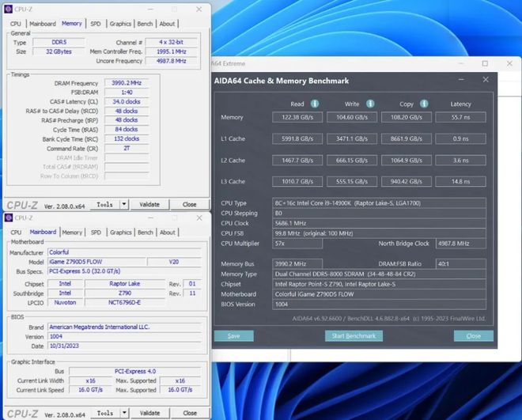
Task: Click Memory Write value 104.60 GB/s
Action: click(352, 117)
